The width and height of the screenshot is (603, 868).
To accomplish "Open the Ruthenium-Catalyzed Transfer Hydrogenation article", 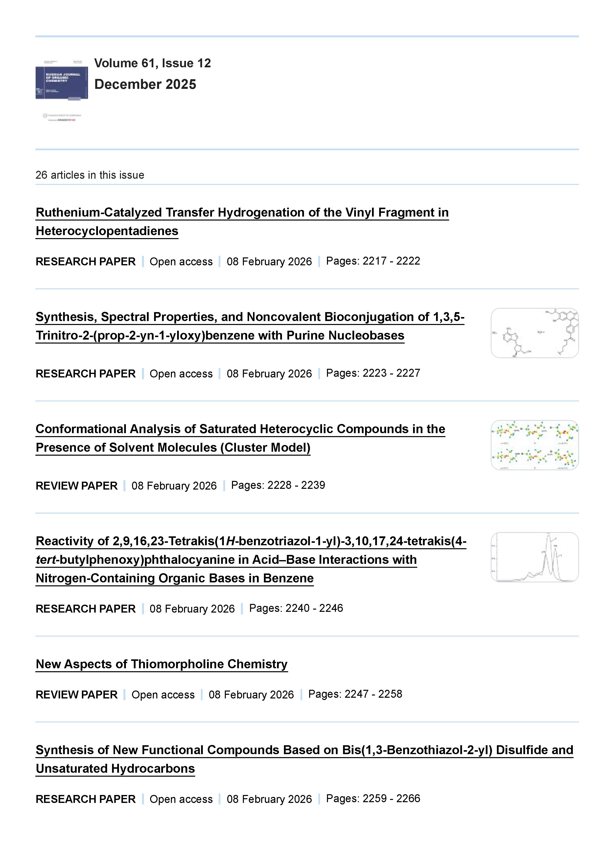I will pos(242,213).
